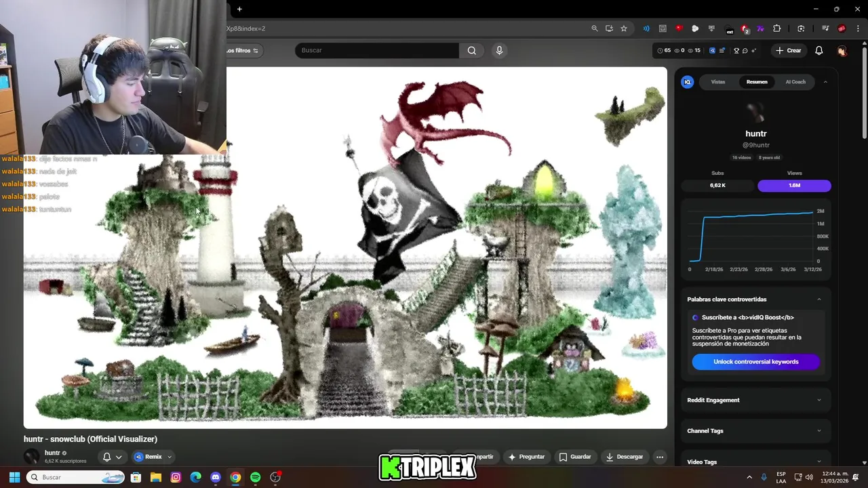868x488 pixels.
Task: Switch to the Vistas tab
Action: [x=717, y=82]
